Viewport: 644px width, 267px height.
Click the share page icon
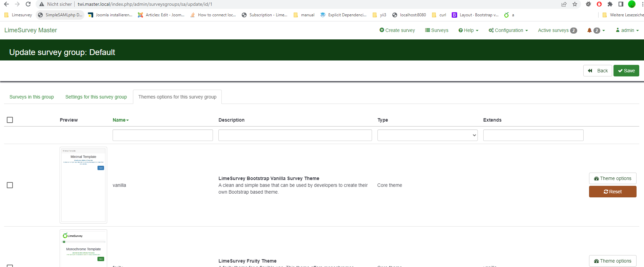[564, 4]
